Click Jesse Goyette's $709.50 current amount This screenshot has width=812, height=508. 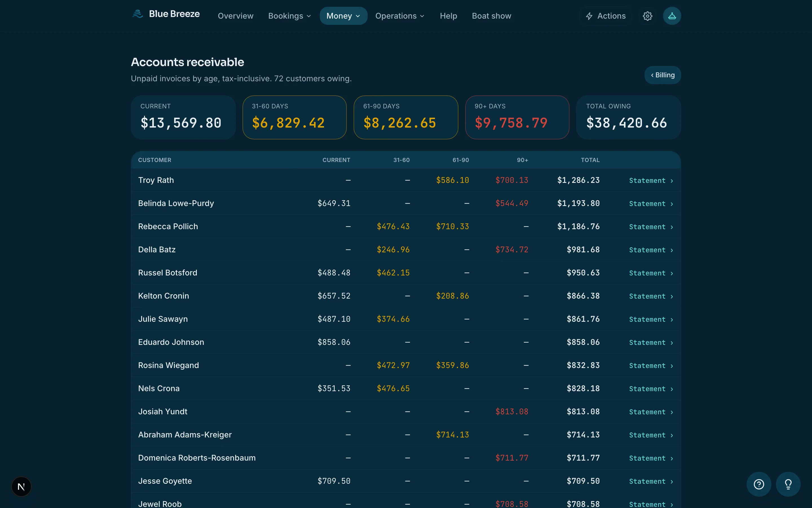point(334,481)
